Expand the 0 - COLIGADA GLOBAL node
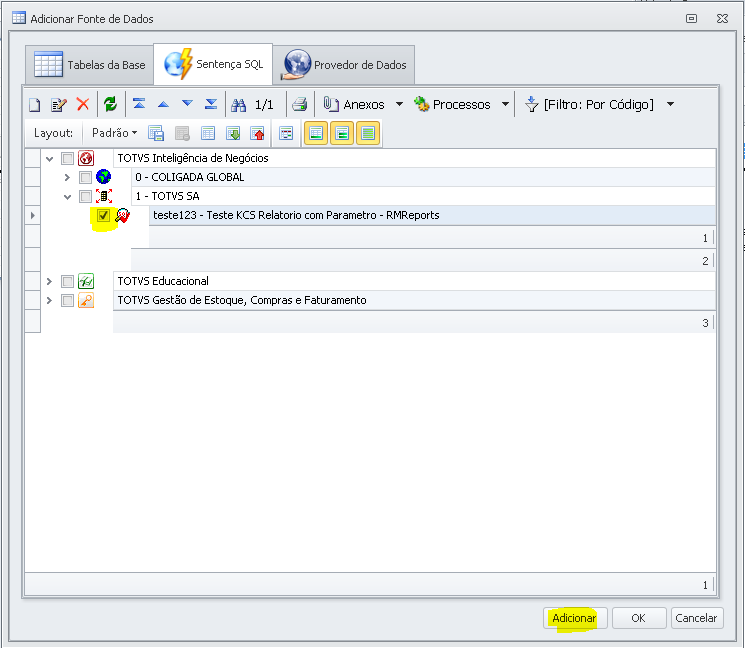745x648 pixels. pos(67,178)
